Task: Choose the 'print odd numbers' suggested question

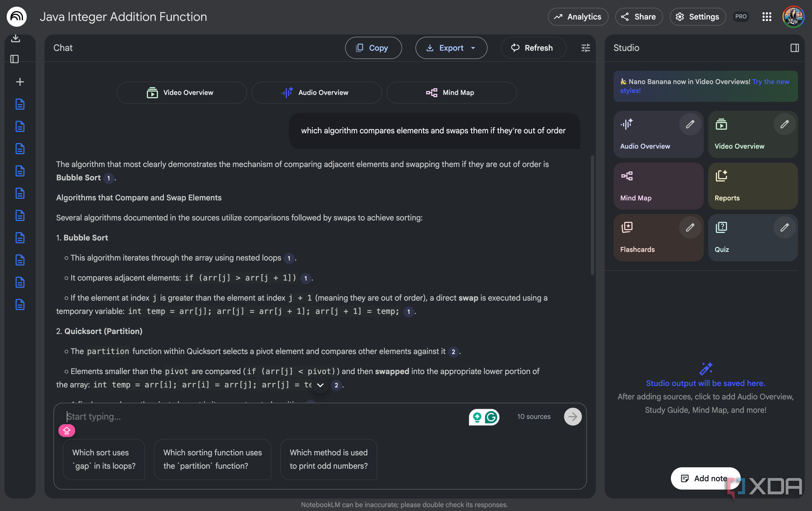Action: 328,459
